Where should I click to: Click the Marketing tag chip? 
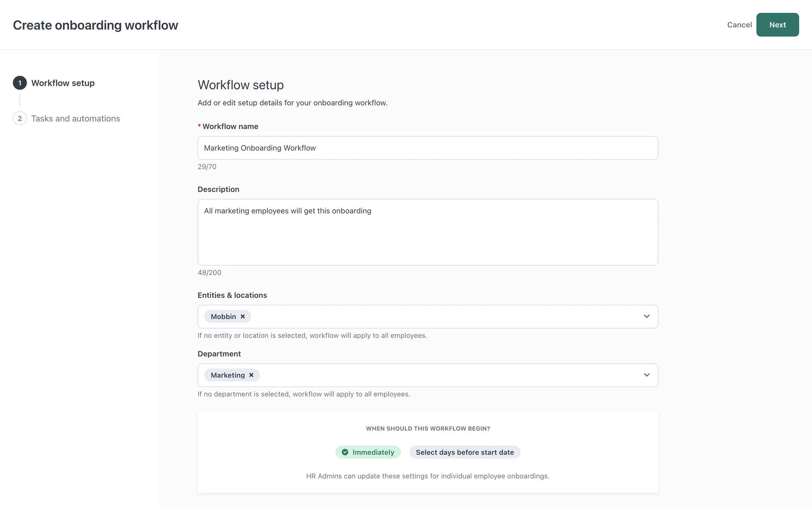[x=228, y=375]
